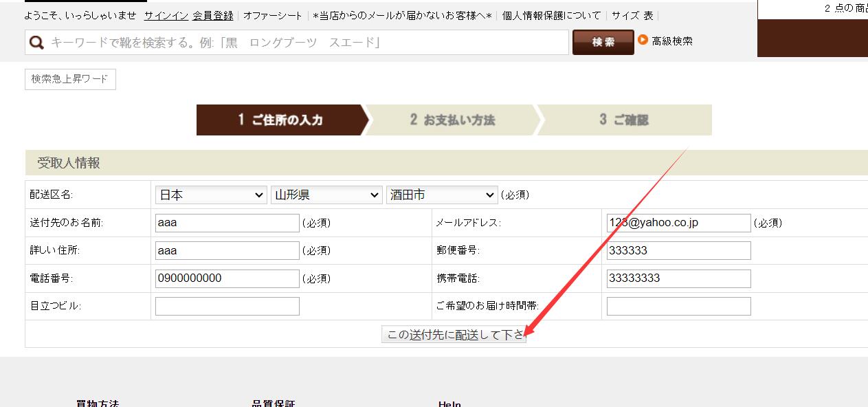The height and width of the screenshot is (407, 868).
Task: Go to step 2 お支払い方法 tab
Action: (x=452, y=120)
